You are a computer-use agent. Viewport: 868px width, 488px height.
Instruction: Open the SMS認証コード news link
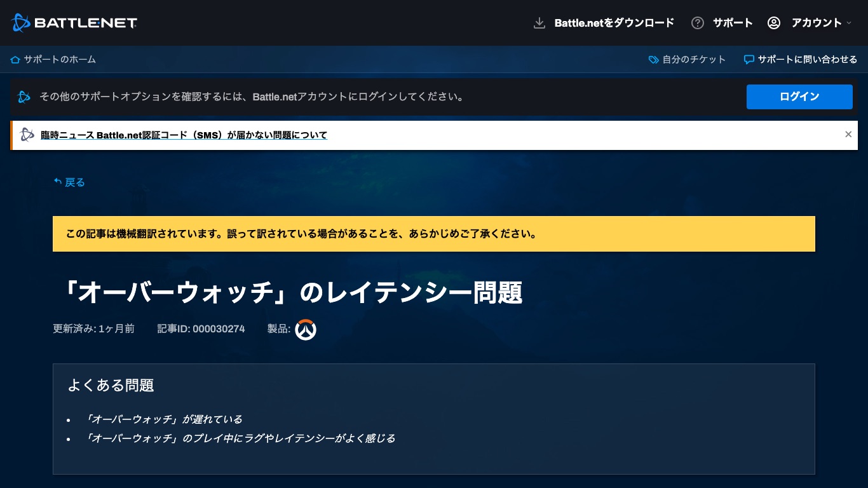tap(184, 135)
